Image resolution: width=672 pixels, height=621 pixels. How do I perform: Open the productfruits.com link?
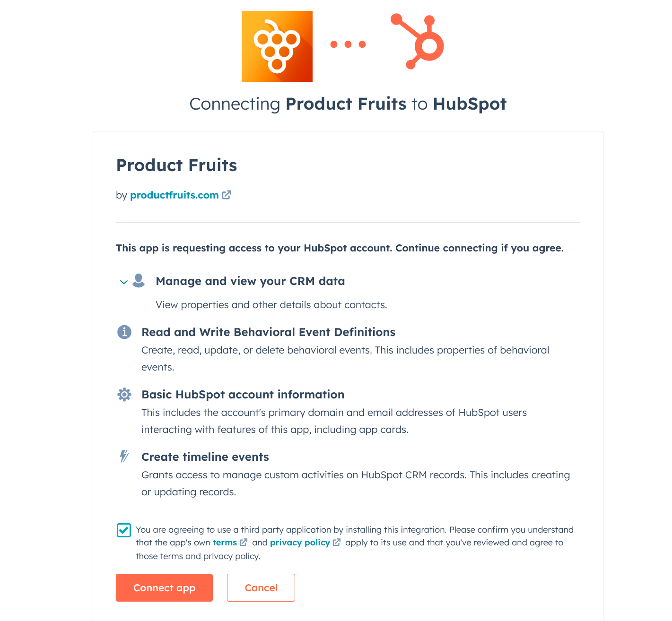click(x=174, y=195)
